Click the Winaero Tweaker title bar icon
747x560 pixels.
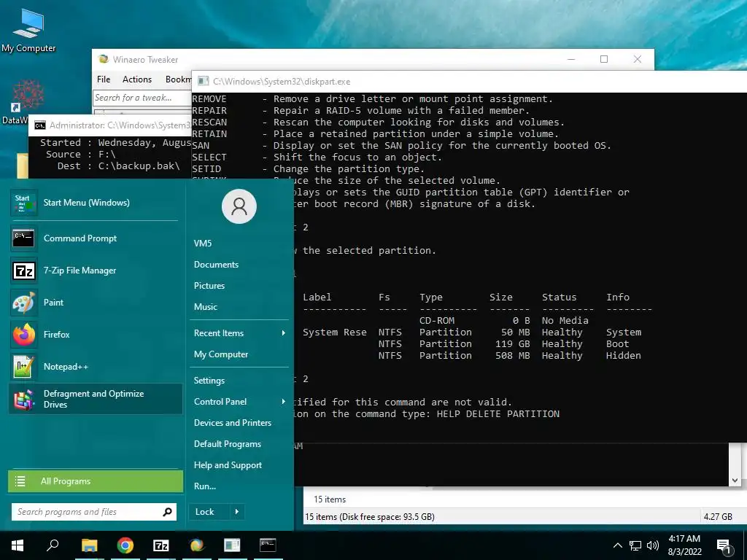(103, 59)
